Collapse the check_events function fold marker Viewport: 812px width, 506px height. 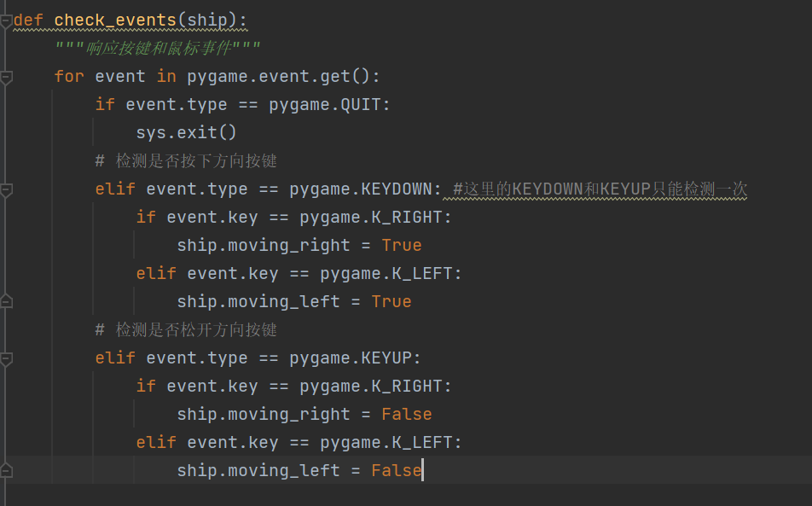tap(7, 20)
